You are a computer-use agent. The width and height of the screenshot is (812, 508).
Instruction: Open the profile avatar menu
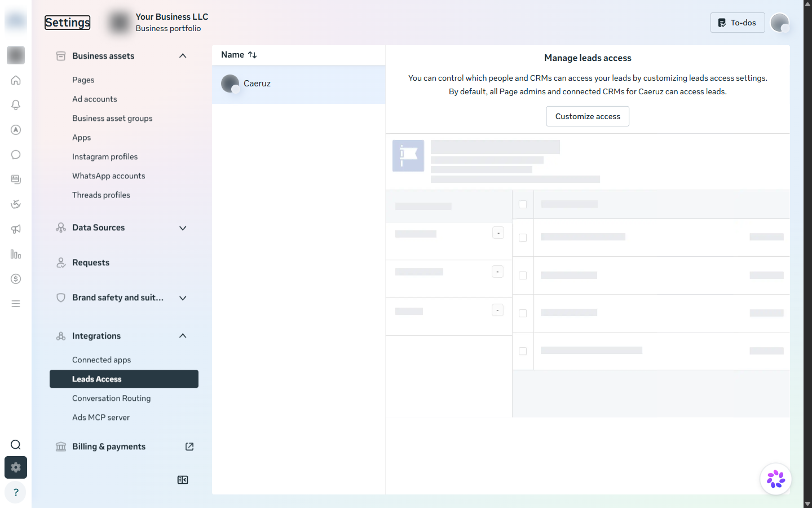pos(779,23)
